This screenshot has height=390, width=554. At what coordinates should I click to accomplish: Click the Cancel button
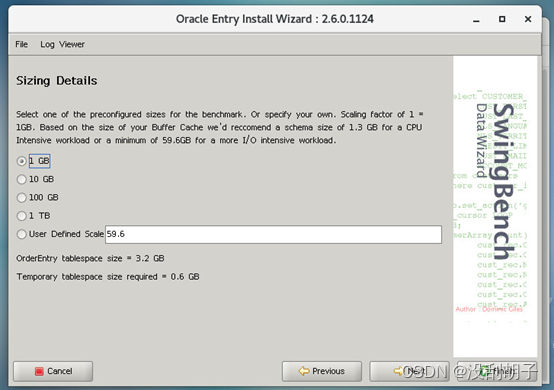53,371
